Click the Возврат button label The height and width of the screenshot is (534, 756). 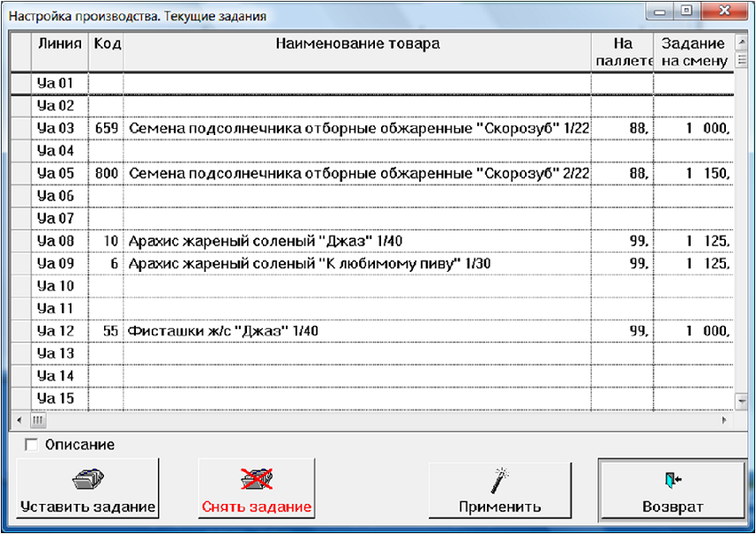tap(672, 507)
